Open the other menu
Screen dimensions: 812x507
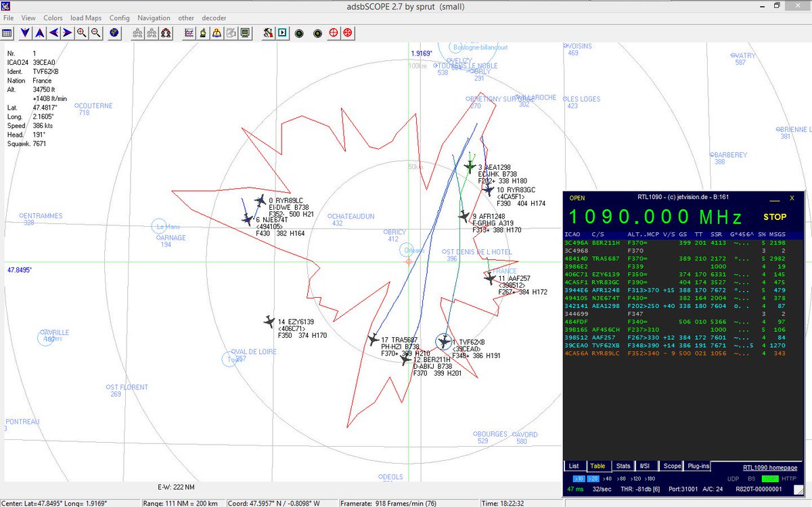[x=186, y=18]
